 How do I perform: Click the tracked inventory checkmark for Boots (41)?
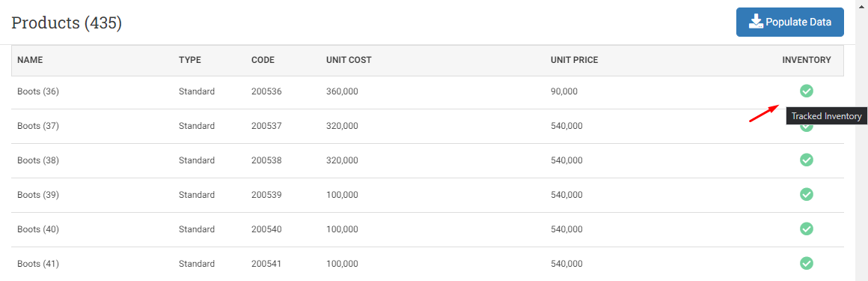tap(807, 263)
